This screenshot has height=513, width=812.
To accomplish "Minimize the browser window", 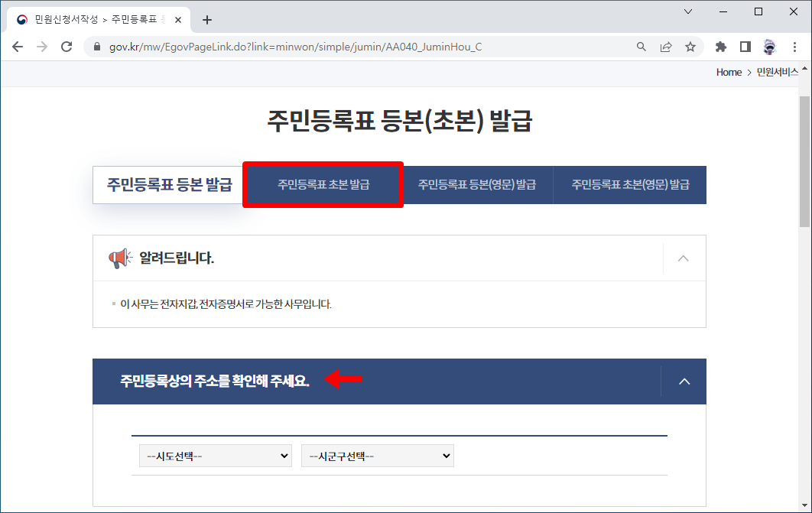I will coord(723,11).
